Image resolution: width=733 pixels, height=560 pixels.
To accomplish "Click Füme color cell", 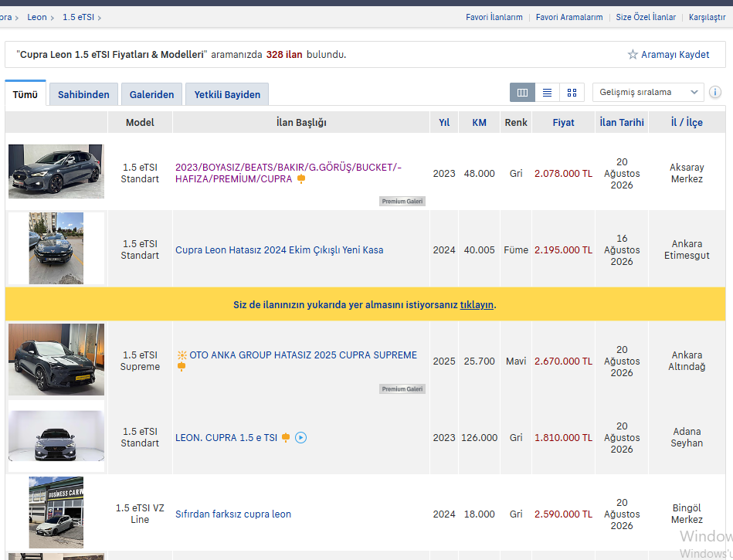I will click(516, 250).
